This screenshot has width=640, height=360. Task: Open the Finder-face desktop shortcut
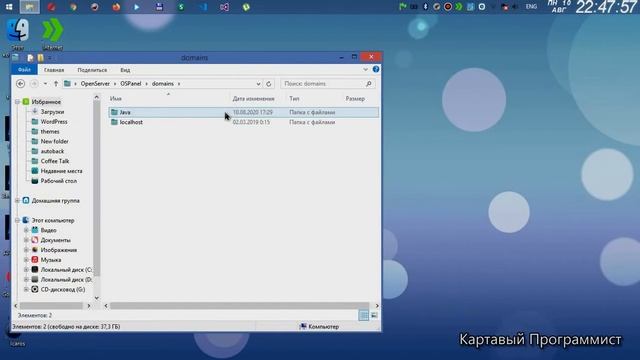click(x=18, y=30)
